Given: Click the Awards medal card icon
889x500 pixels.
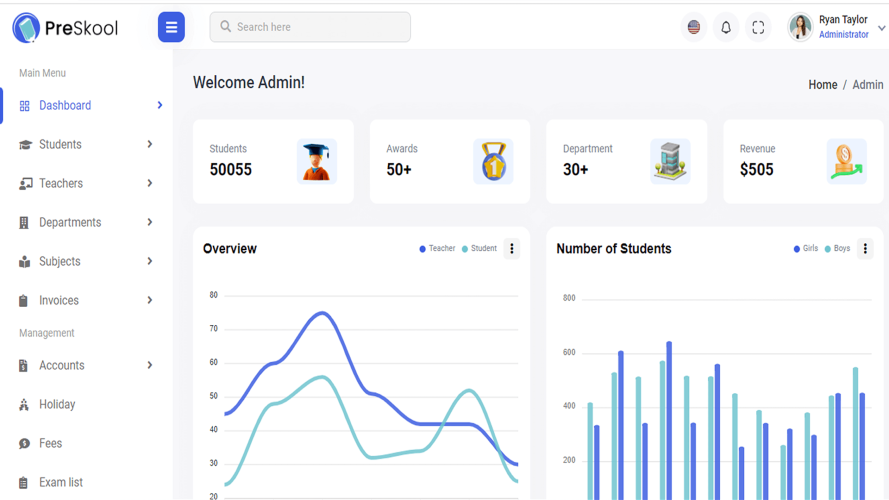Looking at the screenshot, I should [493, 162].
